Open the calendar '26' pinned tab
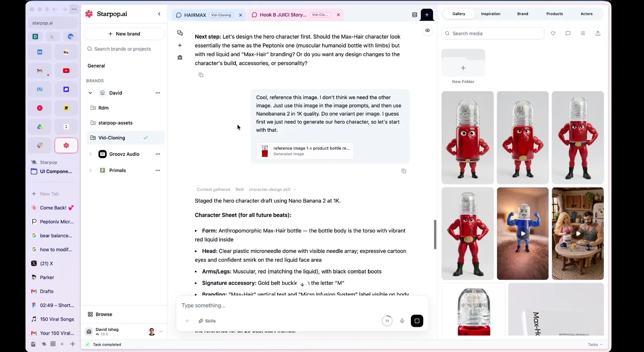This screenshot has height=352, width=644. 40,52
